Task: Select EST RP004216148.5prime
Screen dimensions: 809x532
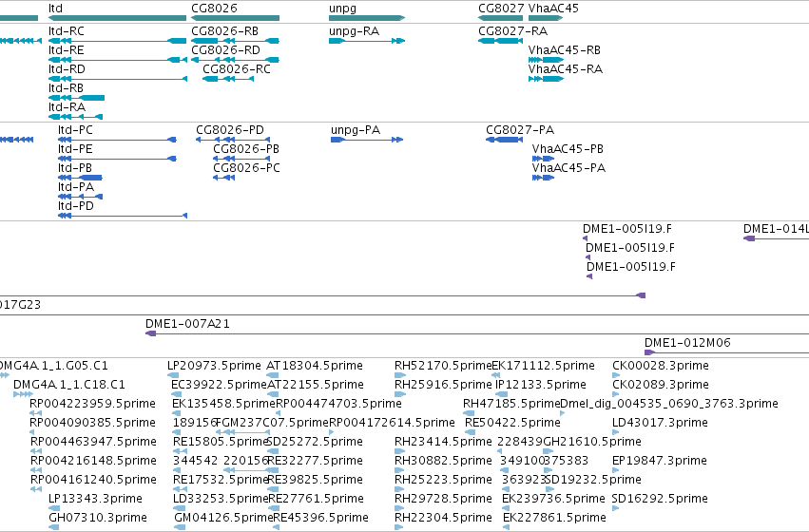Action: point(93,461)
